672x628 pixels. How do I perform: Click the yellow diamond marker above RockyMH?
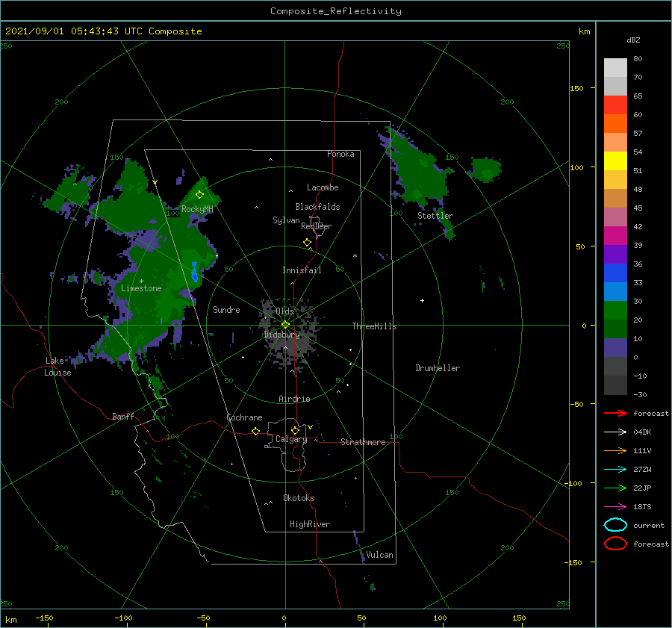point(199,195)
